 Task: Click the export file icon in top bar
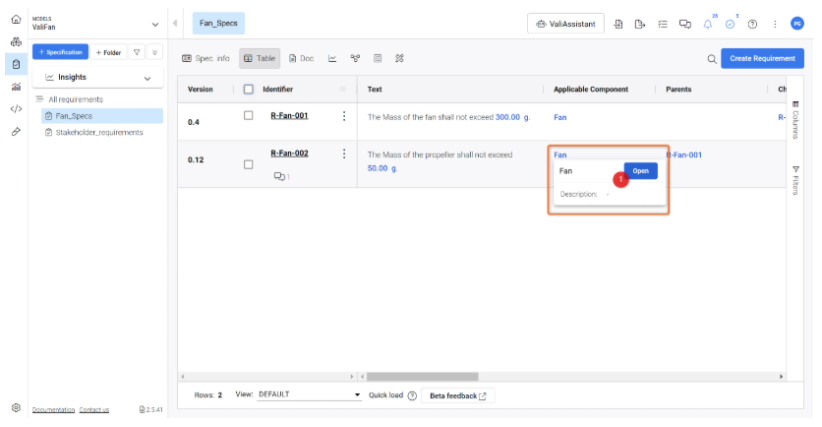[x=640, y=24]
